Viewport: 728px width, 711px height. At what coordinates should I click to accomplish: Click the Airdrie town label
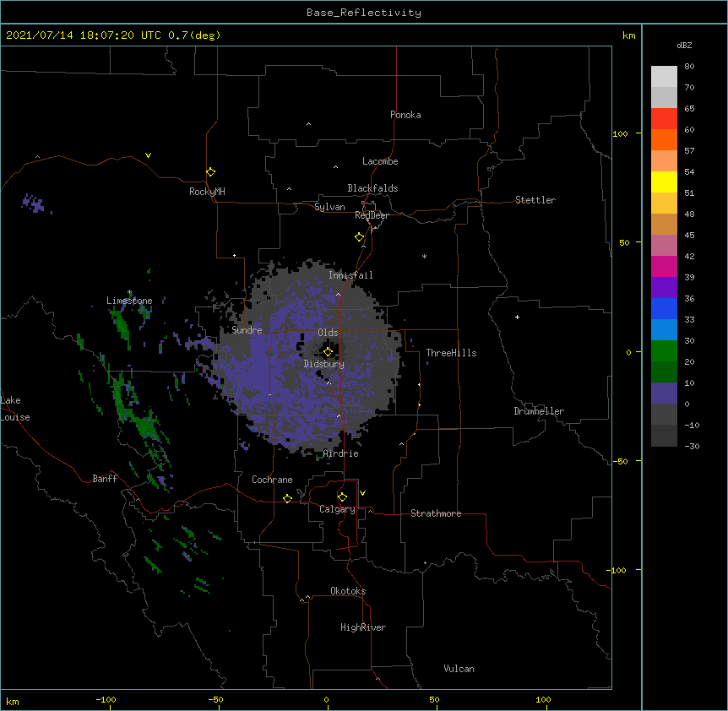(x=341, y=453)
